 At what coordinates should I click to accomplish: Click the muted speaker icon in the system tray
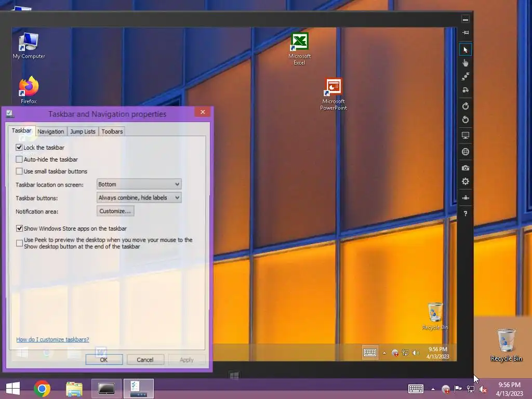click(483, 390)
